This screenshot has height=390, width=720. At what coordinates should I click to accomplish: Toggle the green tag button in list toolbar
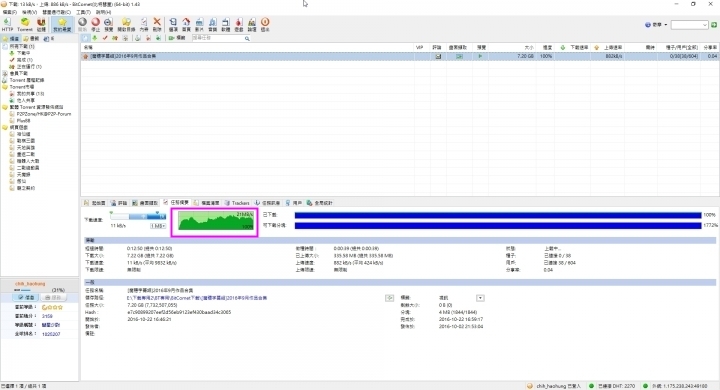point(177,38)
